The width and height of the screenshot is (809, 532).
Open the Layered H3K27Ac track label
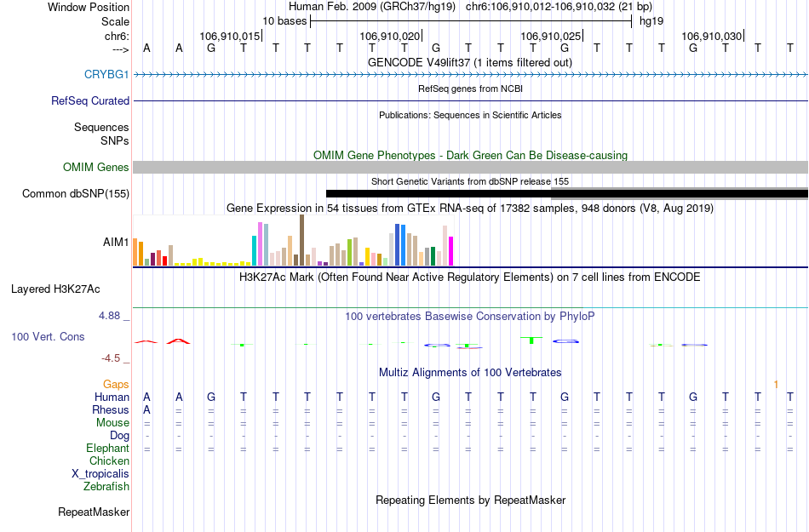tap(55, 289)
